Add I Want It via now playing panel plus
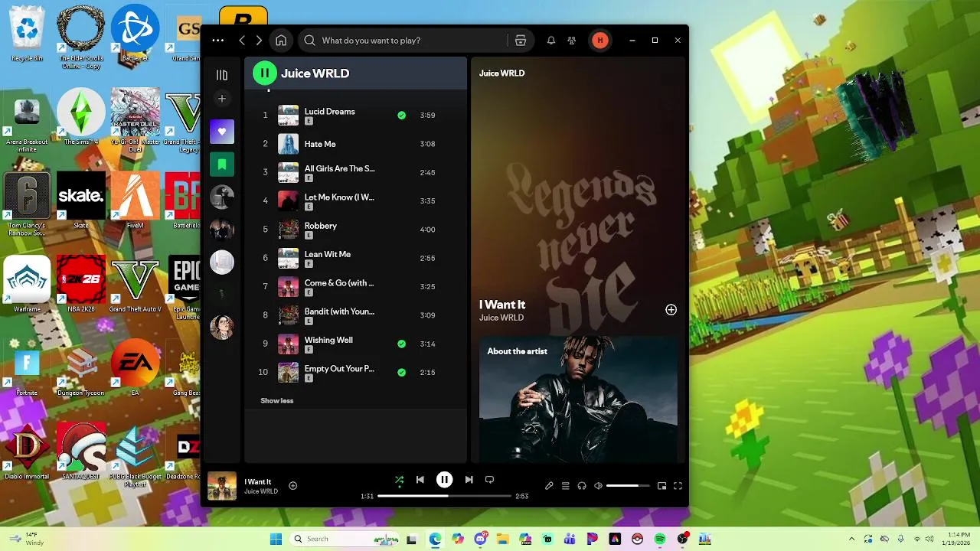The width and height of the screenshot is (980, 551). click(x=671, y=310)
